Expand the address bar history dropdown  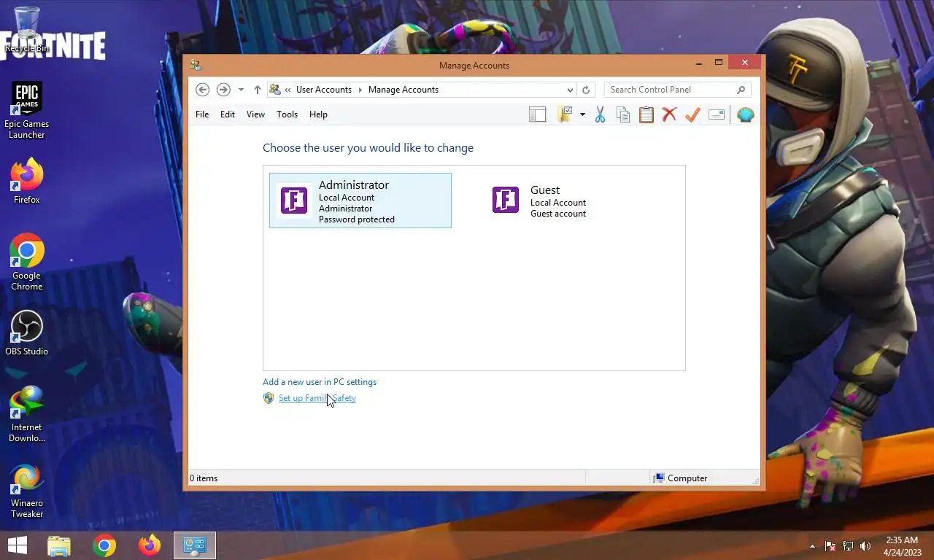click(x=570, y=90)
